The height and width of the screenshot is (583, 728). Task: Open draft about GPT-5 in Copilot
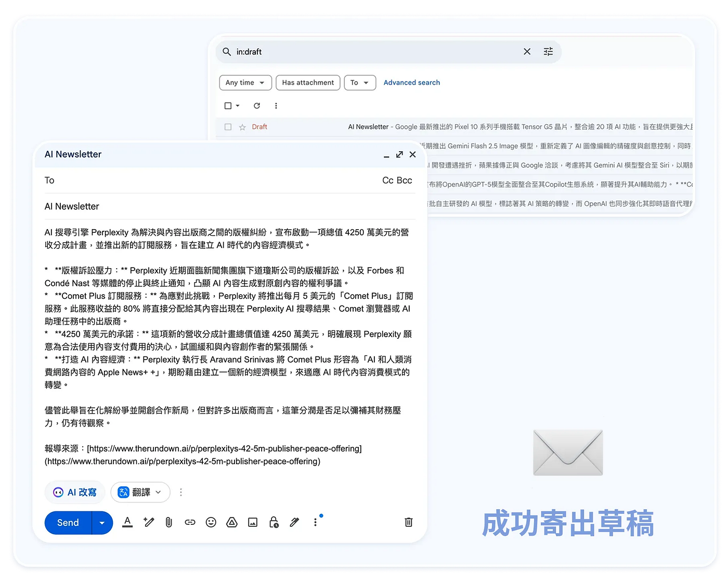point(560,184)
